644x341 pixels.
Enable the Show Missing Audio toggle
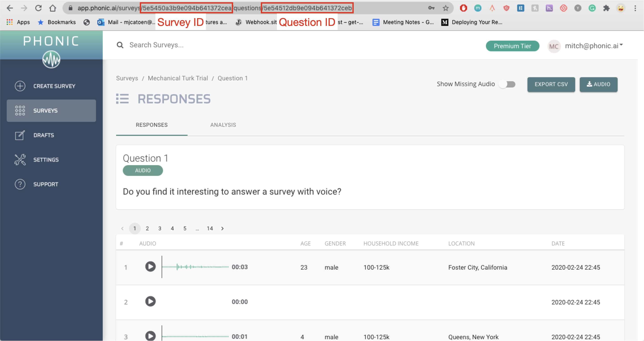pyautogui.click(x=507, y=84)
